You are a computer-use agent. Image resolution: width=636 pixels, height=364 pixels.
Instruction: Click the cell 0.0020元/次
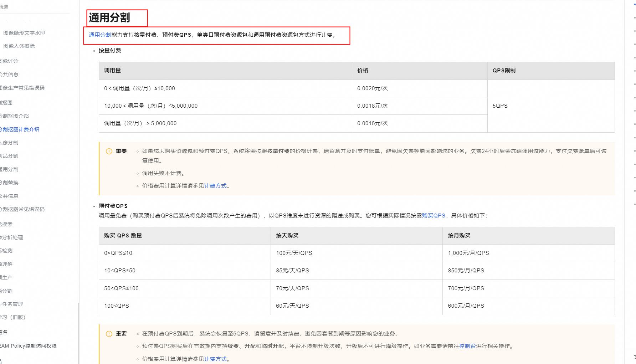click(x=420, y=88)
